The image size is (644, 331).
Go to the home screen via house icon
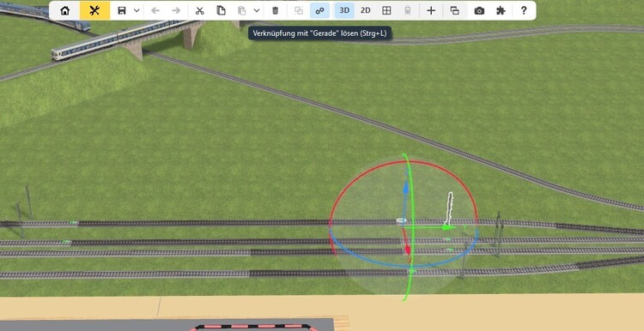click(x=65, y=10)
